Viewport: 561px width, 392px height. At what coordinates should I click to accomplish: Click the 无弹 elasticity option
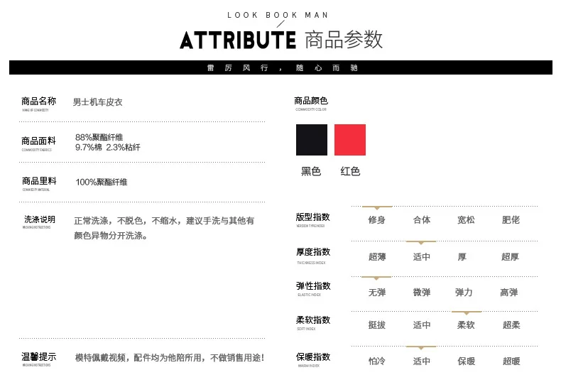click(x=377, y=293)
